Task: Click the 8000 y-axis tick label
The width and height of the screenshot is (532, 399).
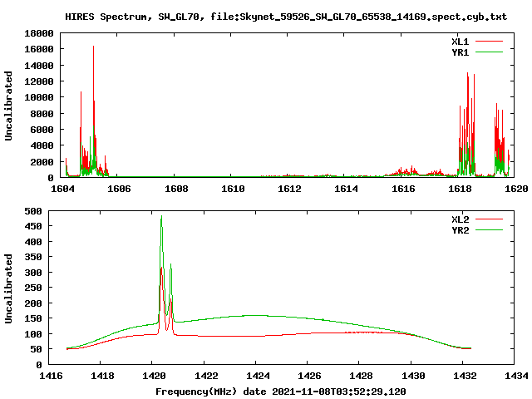Action: tap(42, 114)
